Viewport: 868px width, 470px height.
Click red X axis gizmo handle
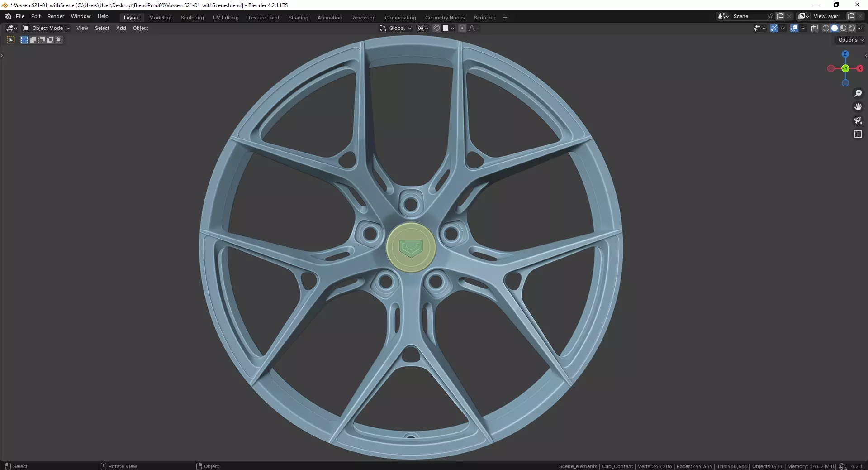tap(860, 68)
